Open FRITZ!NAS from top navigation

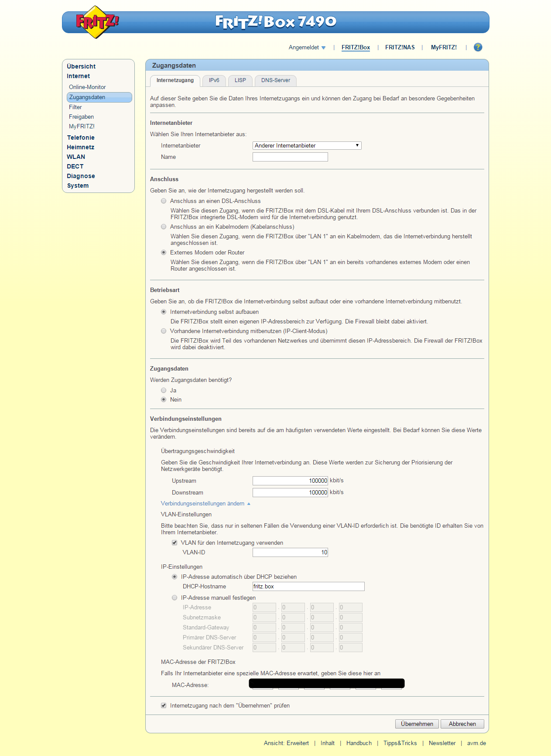(400, 48)
